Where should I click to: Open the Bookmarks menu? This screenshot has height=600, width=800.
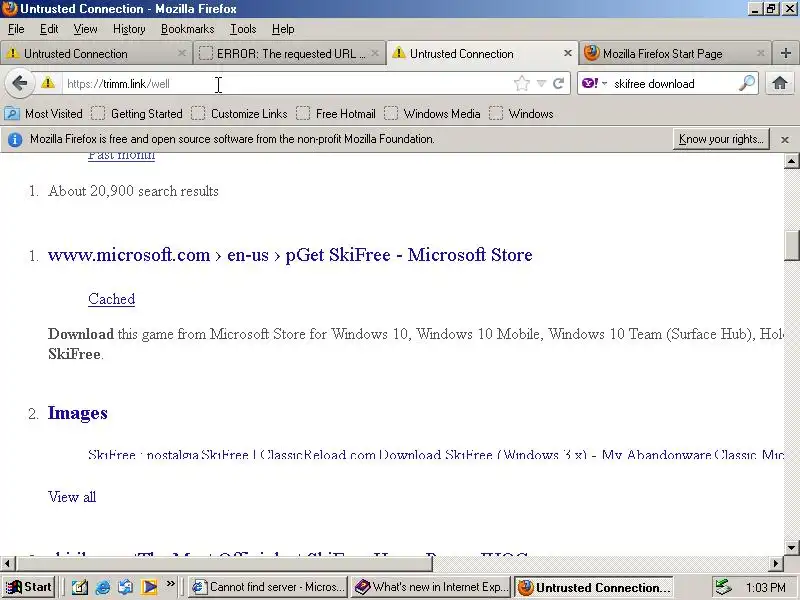click(187, 29)
